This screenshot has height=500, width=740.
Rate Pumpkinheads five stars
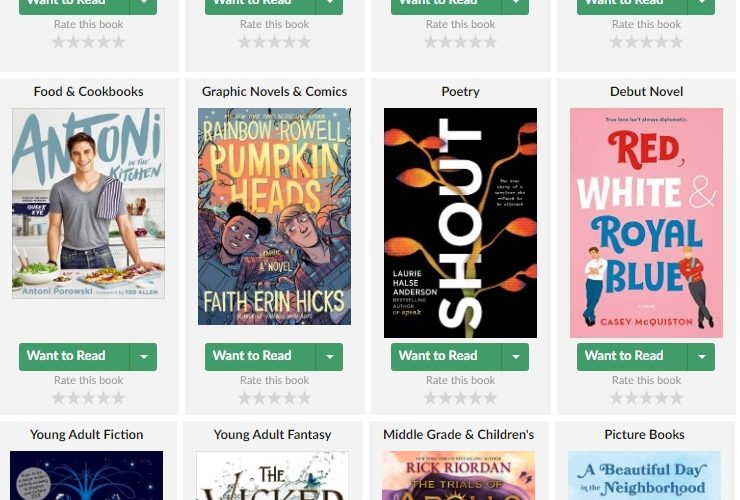(x=304, y=398)
